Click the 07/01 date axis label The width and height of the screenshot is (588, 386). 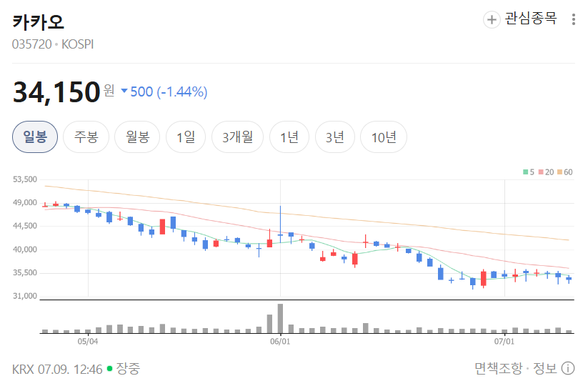504,342
